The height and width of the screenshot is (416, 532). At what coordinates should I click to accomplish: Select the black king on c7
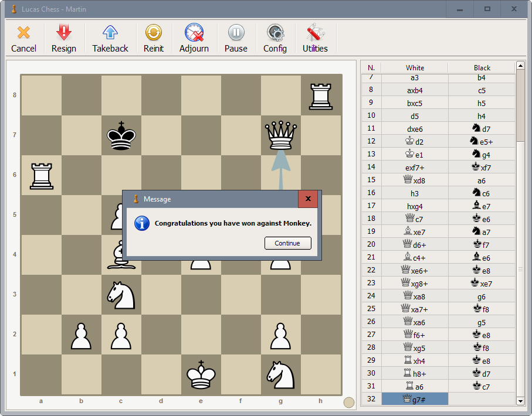click(121, 135)
